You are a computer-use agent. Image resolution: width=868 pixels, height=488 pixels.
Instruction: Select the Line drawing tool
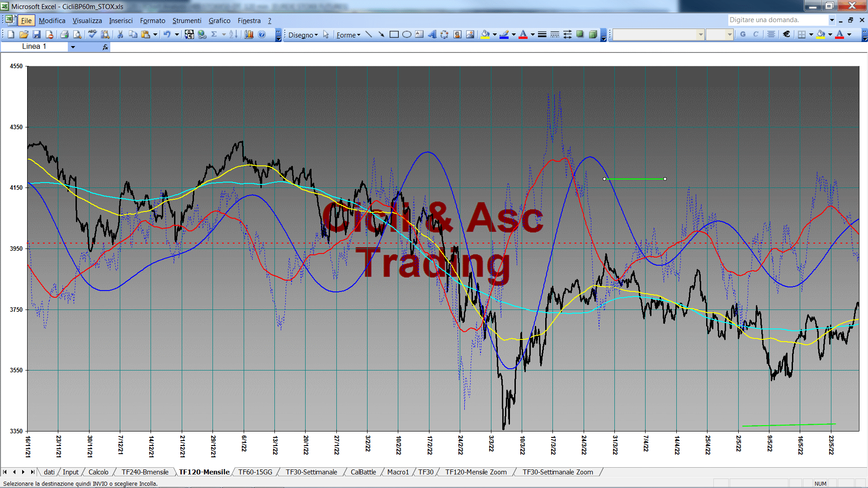point(368,34)
